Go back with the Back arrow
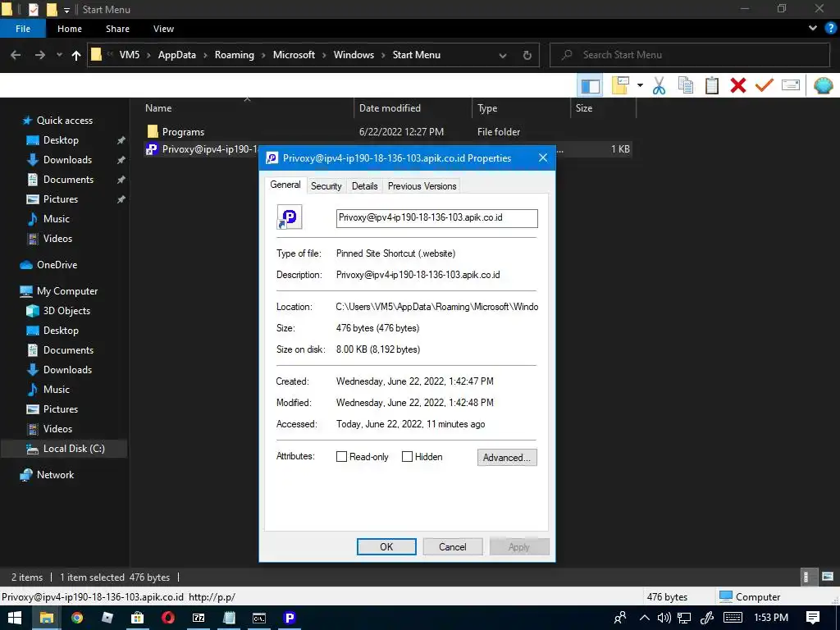Viewport: 840px width, 630px height. tap(16, 55)
